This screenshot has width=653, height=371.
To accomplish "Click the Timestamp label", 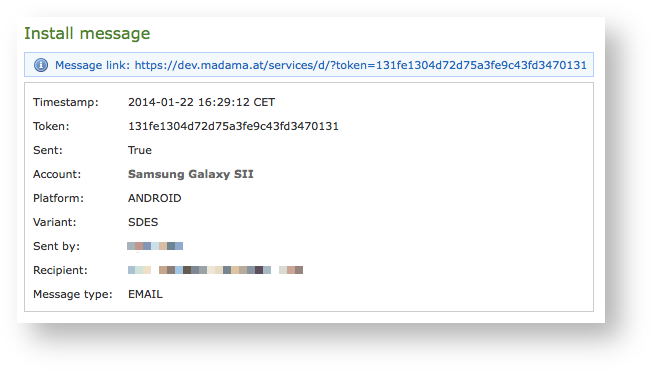I will point(66,102).
